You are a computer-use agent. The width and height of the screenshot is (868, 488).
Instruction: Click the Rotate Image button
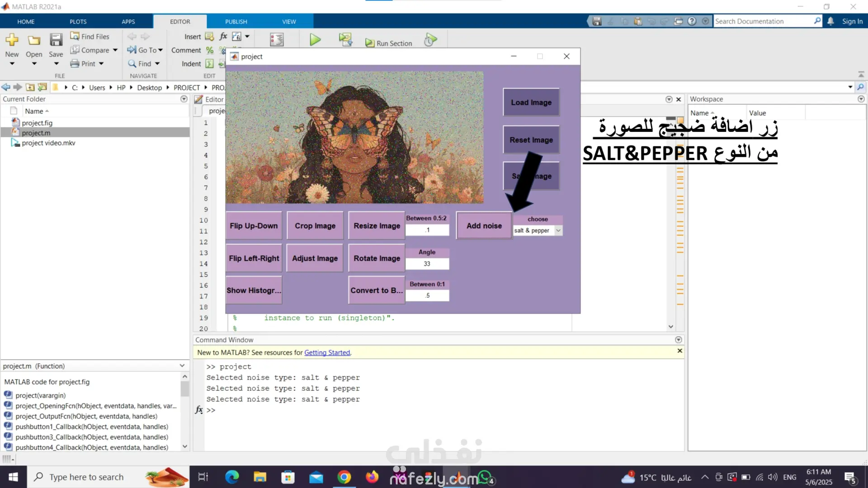(x=377, y=258)
